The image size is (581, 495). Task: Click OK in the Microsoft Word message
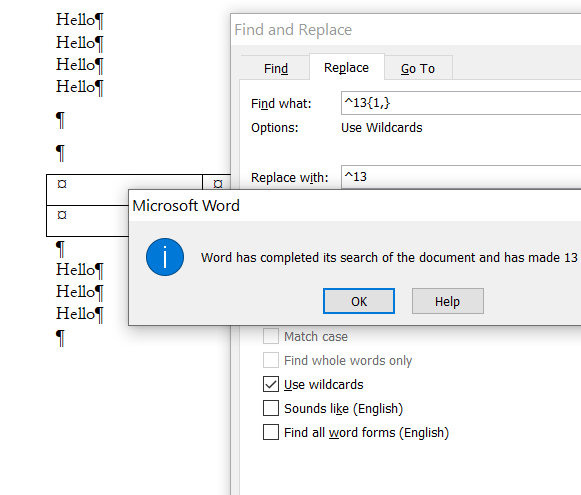coord(359,301)
